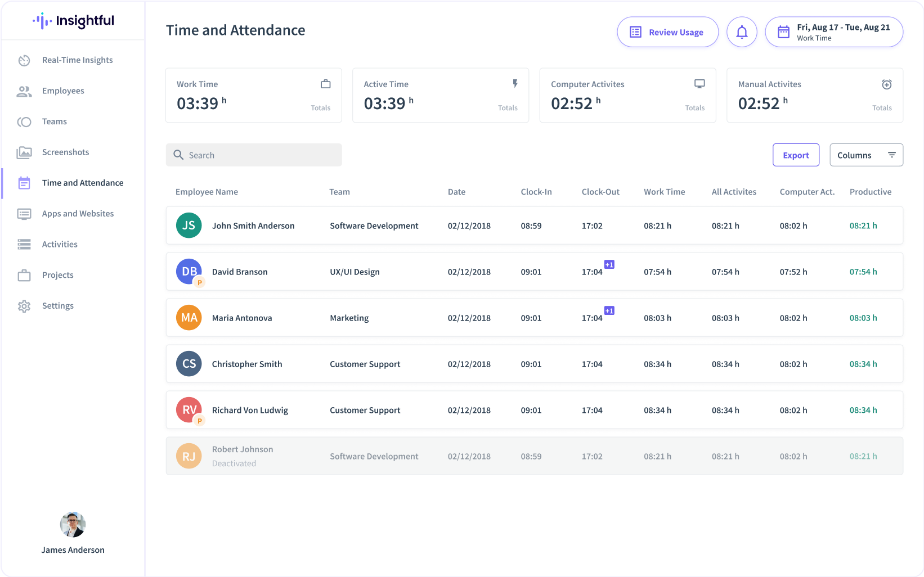Viewport: 924px width, 577px height.
Task: Click the search magnifier icon
Action: pyautogui.click(x=178, y=155)
